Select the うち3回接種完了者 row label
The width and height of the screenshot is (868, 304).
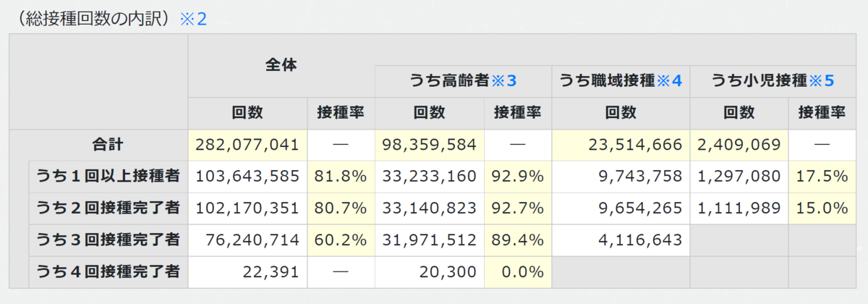108,240
